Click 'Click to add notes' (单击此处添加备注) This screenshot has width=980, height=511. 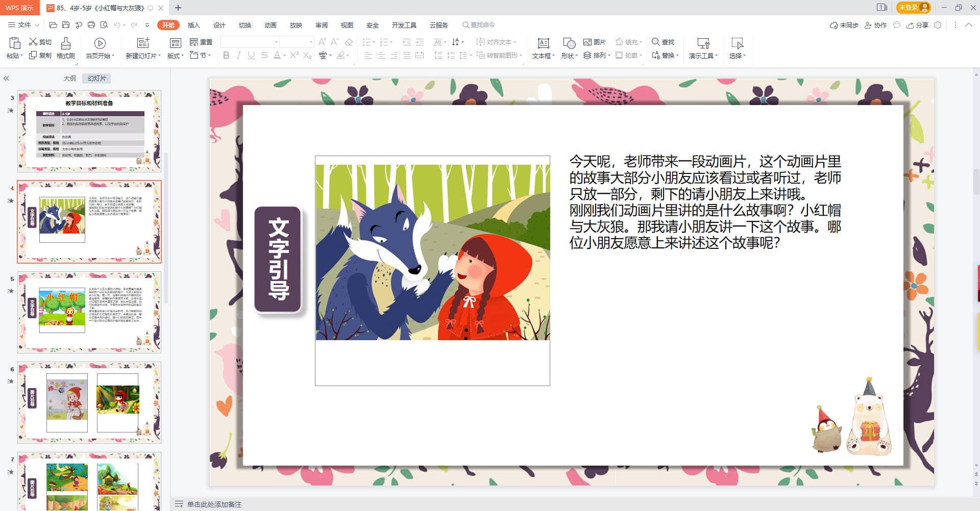click(214, 504)
